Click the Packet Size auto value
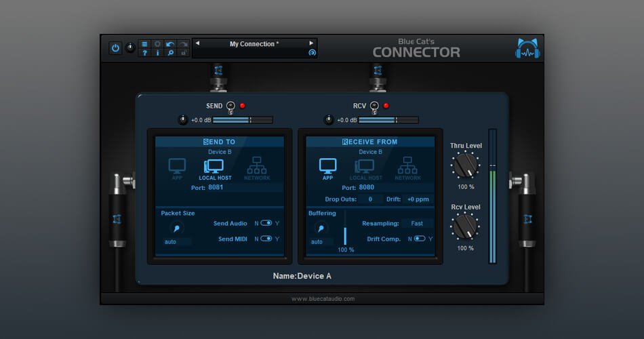The width and height of the screenshot is (644, 339). point(177,242)
